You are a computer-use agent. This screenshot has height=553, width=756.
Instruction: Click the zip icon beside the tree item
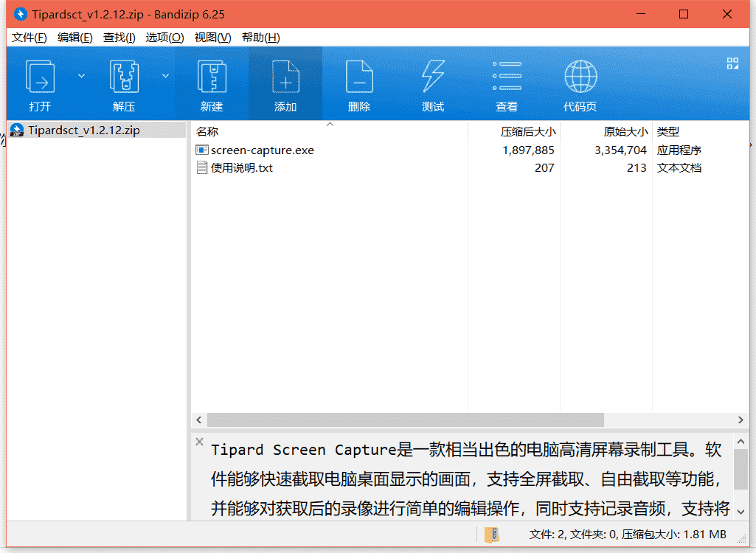17,131
